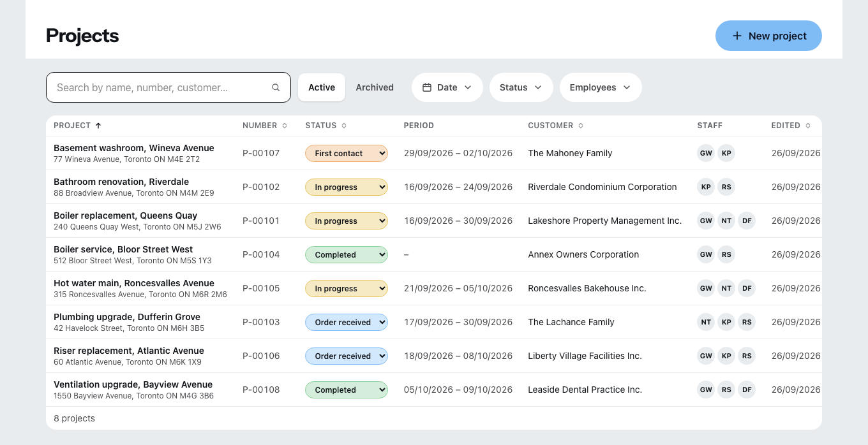Open Order received status dropdown for P-00103
Image resolution: width=868 pixels, height=445 pixels.
pyautogui.click(x=347, y=322)
